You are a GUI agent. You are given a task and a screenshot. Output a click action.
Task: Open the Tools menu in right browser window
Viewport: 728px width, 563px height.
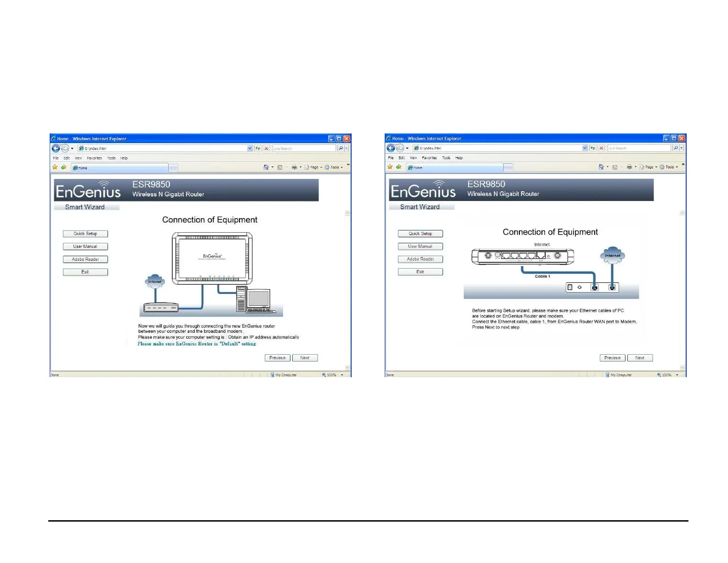[446, 158]
